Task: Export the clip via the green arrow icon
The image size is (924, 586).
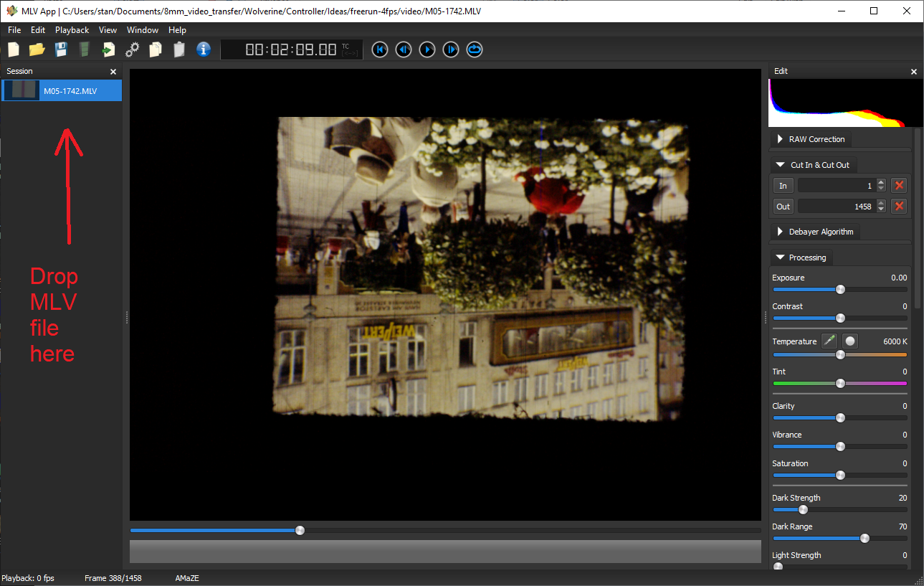Action: 108,49
